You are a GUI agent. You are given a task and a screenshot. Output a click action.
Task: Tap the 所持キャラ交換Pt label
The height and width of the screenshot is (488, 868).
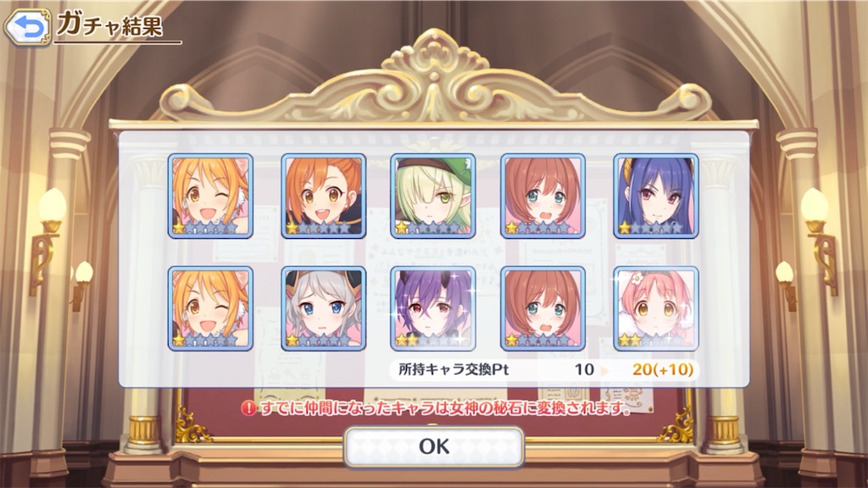pos(453,369)
